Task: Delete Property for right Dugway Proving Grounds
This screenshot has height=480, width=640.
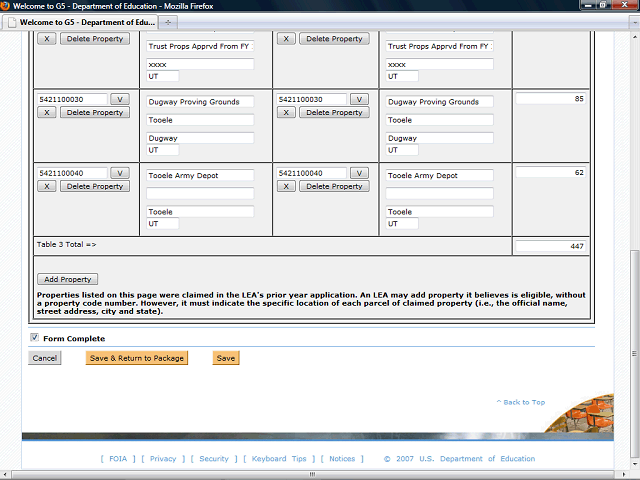Action: (x=334, y=112)
